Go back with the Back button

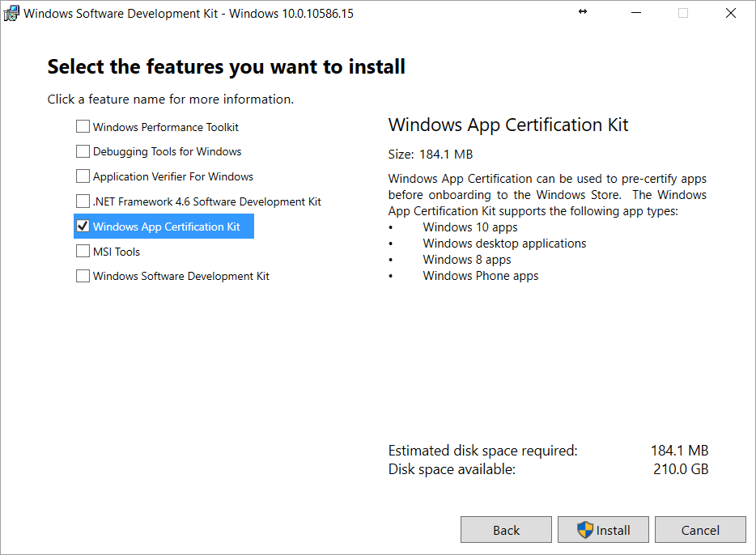506,530
